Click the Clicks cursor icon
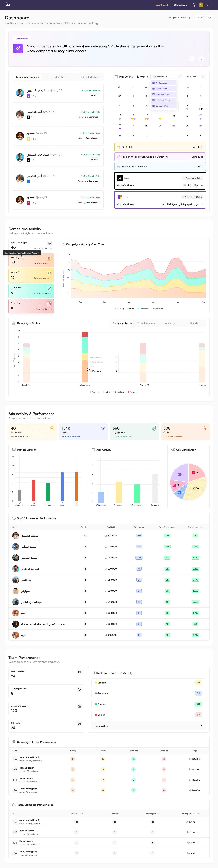 (x=205, y=428)
